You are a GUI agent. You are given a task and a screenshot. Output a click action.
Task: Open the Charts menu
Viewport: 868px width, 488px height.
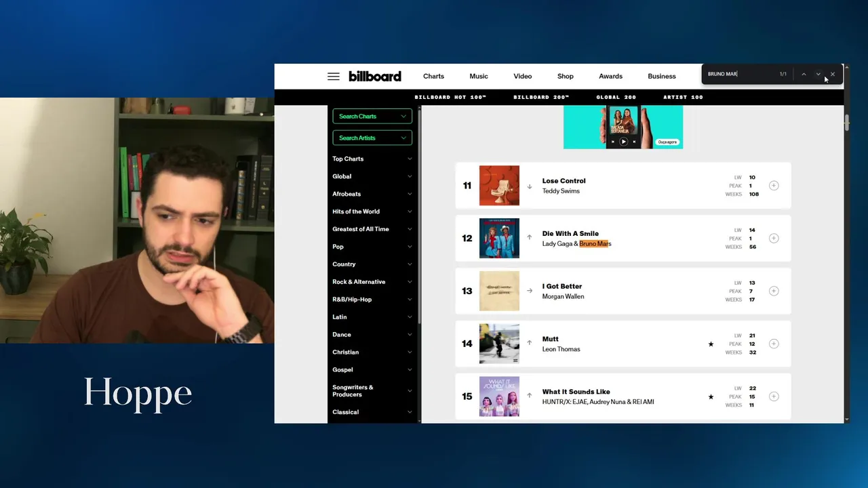pyautogui.click(x=433, y=77)
